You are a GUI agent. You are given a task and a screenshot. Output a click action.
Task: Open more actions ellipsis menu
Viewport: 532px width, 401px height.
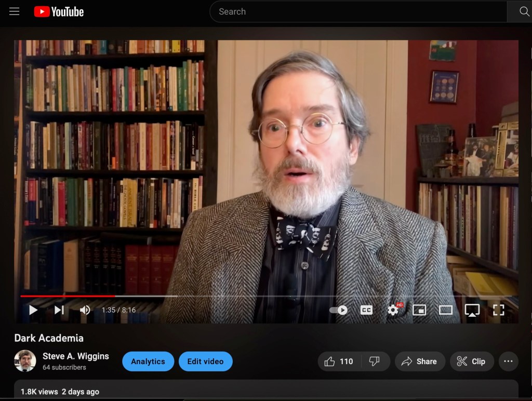coord(508,362)
